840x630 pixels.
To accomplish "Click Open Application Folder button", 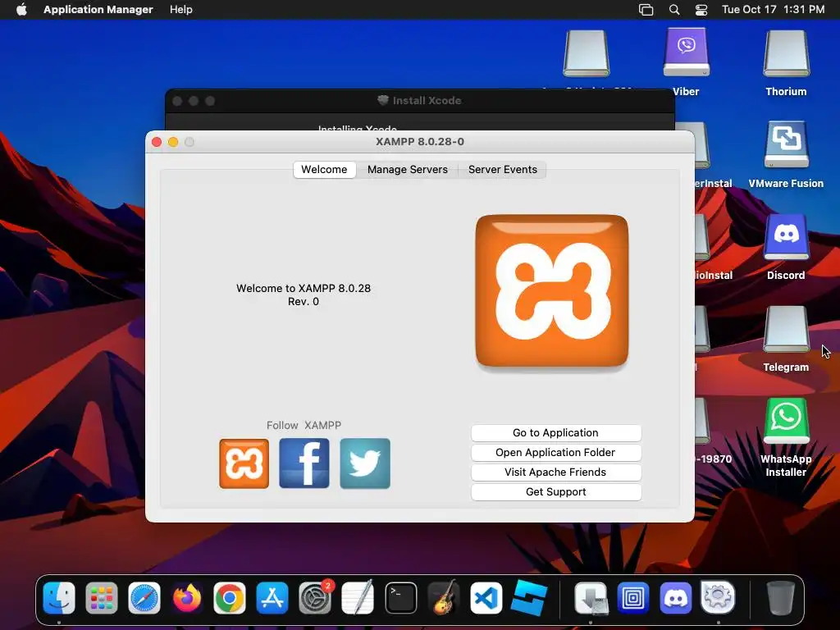I will (555, 453).
